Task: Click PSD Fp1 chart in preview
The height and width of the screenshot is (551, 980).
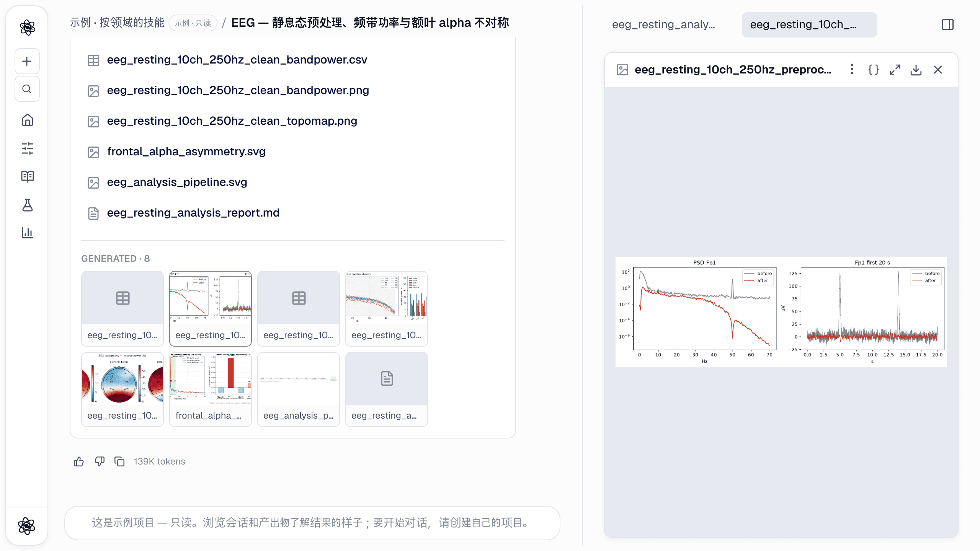Action: pos(704,309)
